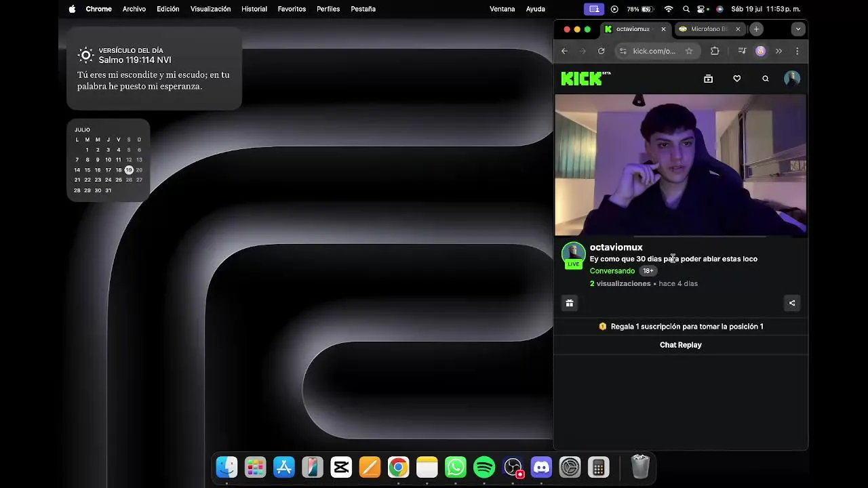Open the Kick search magnifier icon
868x488 pixels.
pos(765,79)
